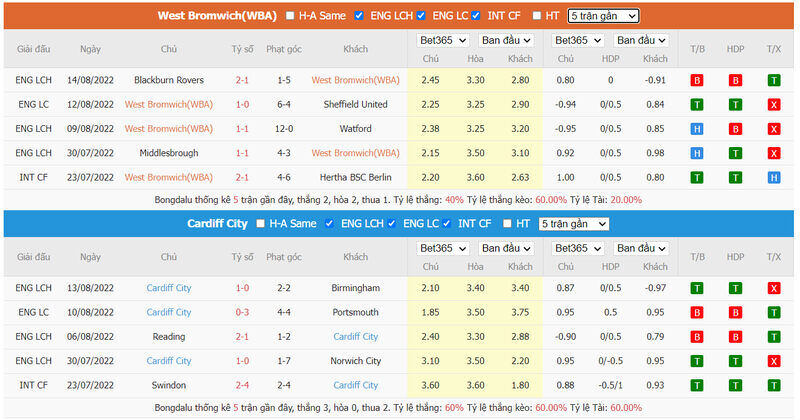The height and width of the screenshot is (420, 800).
Task: Click Hertha BSC Berlin team name
Action: [356, 178]
